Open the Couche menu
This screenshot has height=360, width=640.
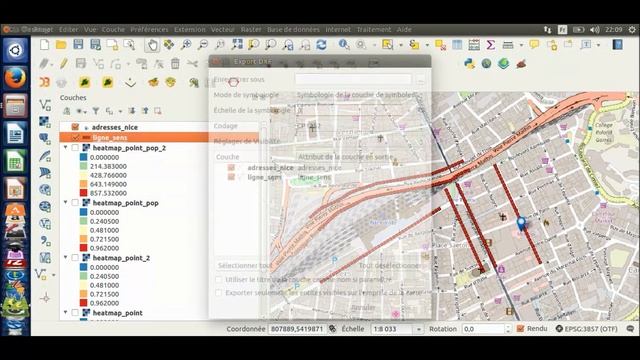(x=113, y=29)
